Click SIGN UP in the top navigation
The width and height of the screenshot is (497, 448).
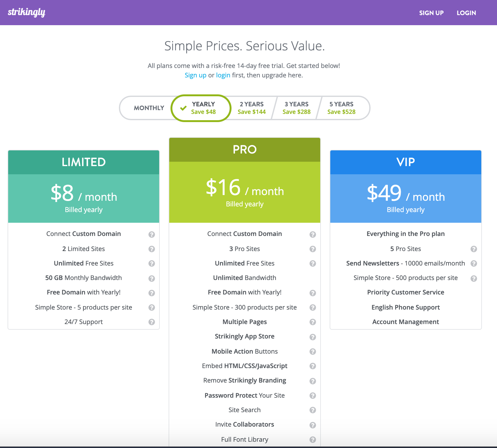(x=431, y=13)
